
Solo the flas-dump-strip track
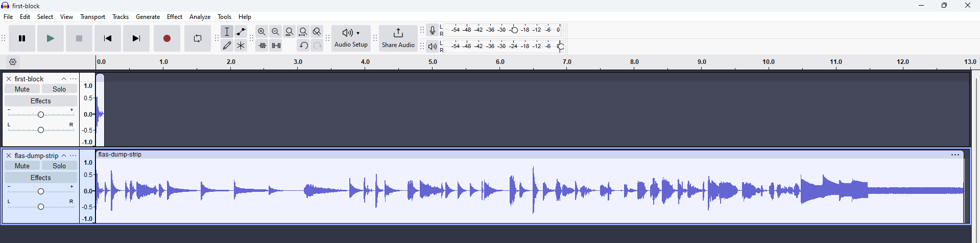(x=59, y=166)
